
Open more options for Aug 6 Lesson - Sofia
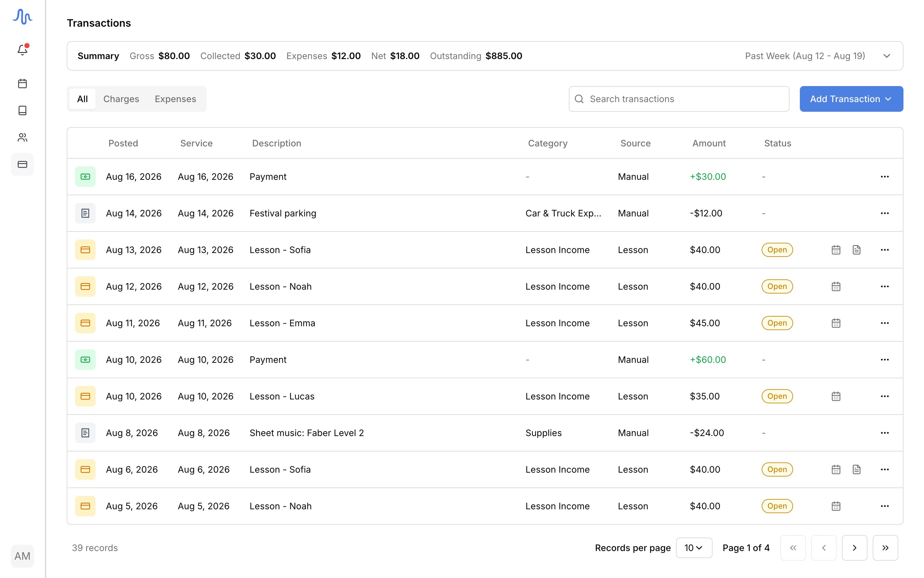tap(885, 469)
